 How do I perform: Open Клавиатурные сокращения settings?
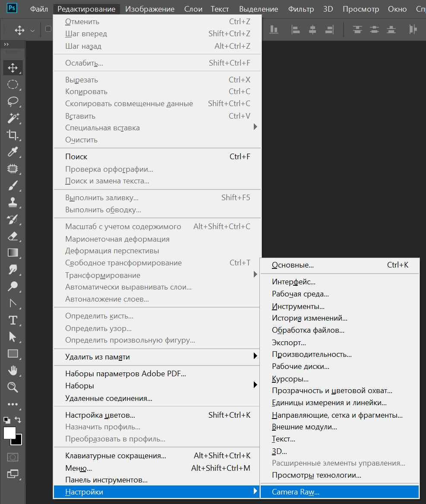tap(157, 456)
